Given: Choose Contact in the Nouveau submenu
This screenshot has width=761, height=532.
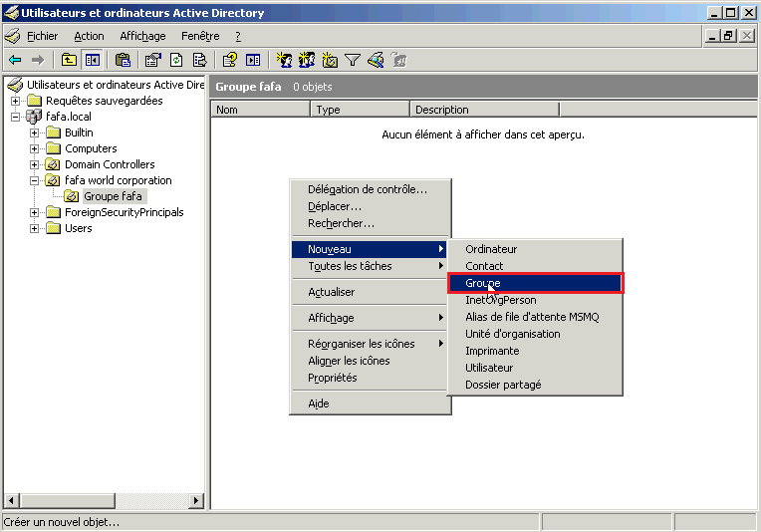Looking at the screenshot, I should click(535, 266).
